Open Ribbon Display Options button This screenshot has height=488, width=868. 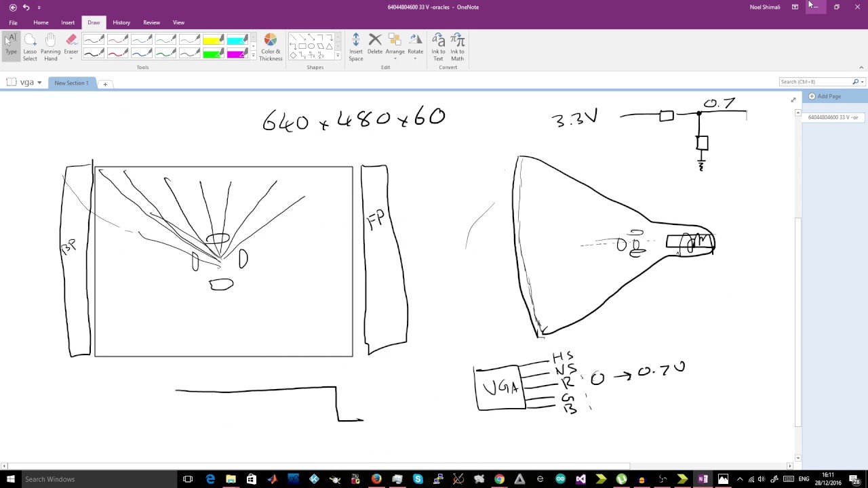tap(795, 7)
